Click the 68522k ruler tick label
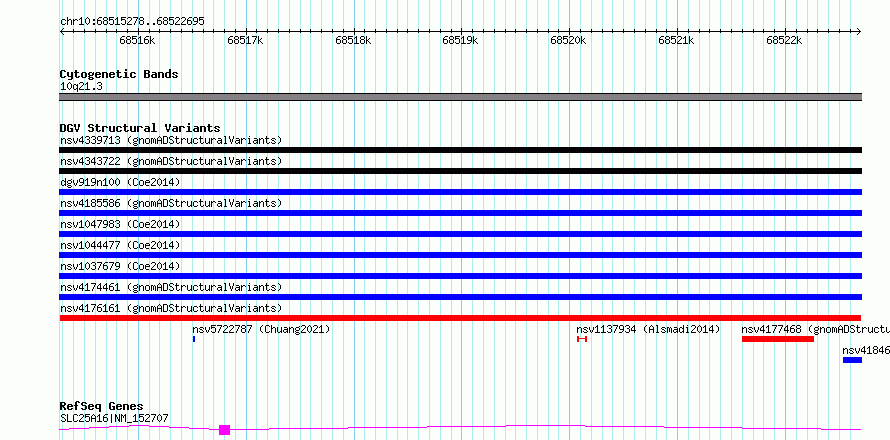Viewport: 890px width, 440px height. tap(784, 40)
